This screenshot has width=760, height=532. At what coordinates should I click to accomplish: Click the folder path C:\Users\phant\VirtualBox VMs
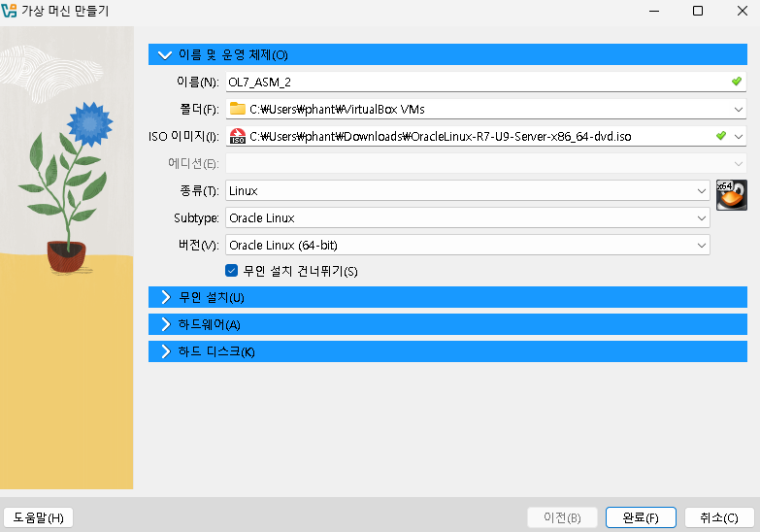337,109
